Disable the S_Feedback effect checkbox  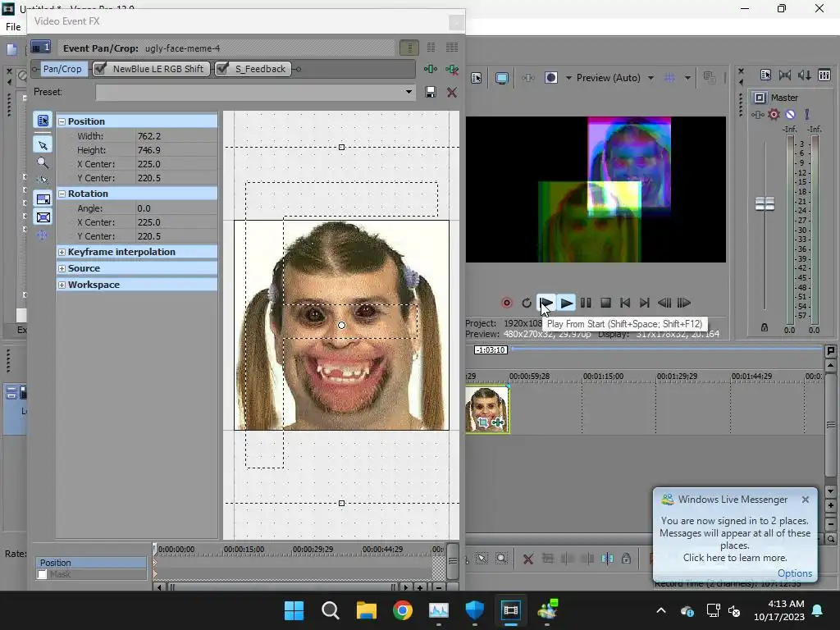point(222,69)
